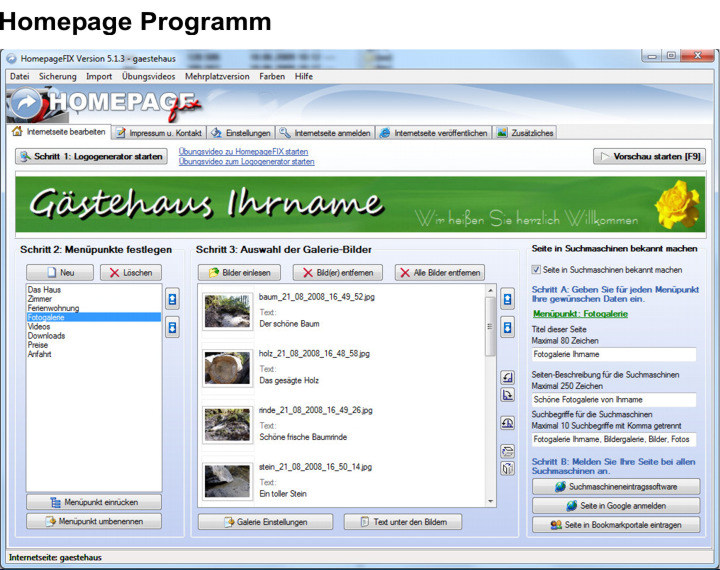Move gallery image up in order

point(507,299)
